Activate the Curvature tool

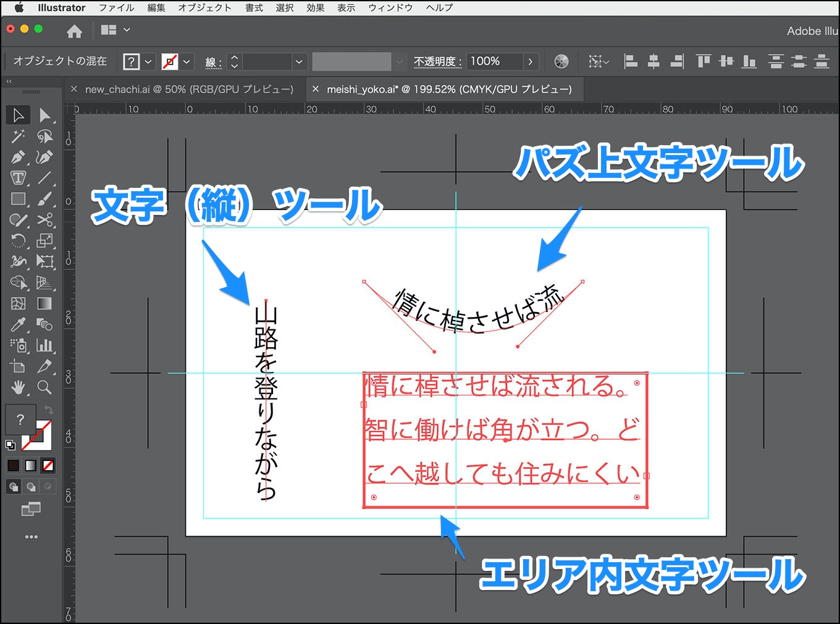pos(44,157)
